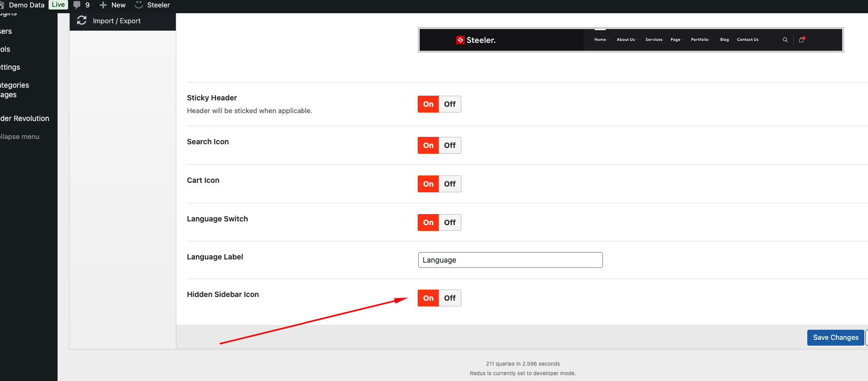
Task: Turn Cart Icon Off
Action: point(450,184)
